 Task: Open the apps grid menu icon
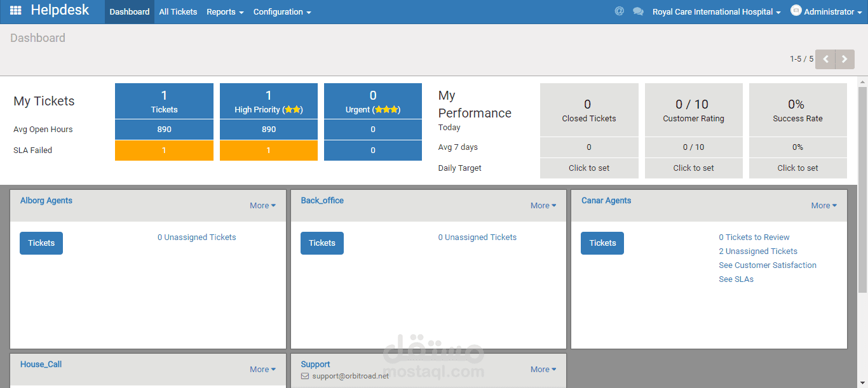[16, 11]
